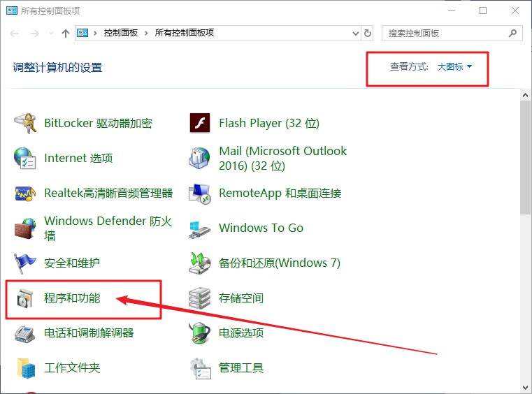Expand the address bar history dropdown
Viewport: 532px width, 394px height.
point(356,34)
